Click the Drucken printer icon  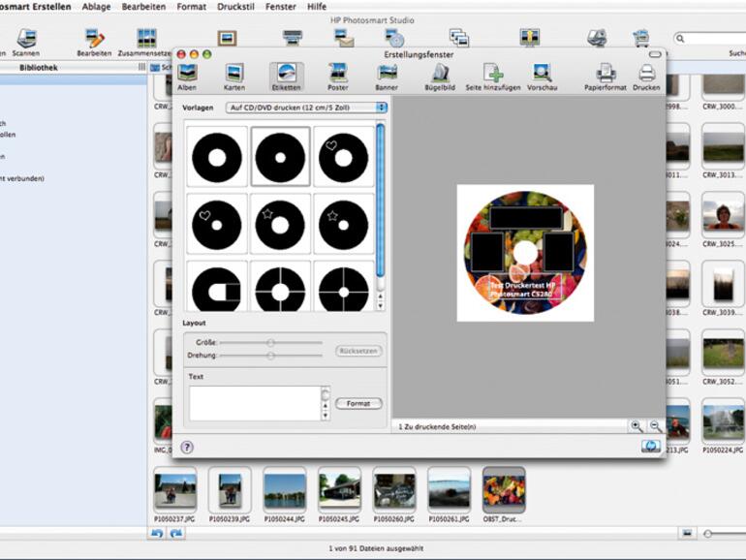click(646, 75)
